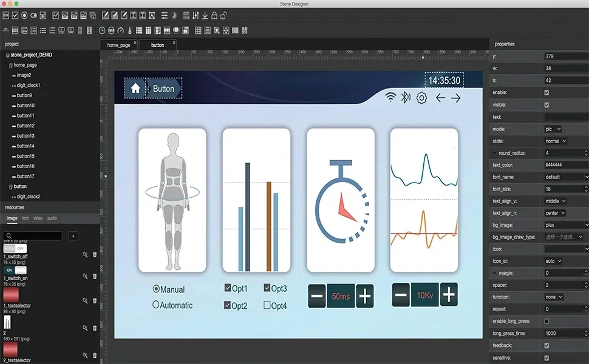Close the home_page tab
Image resolution: width=589 pixels, height=364 pixels.
[135, 43]
